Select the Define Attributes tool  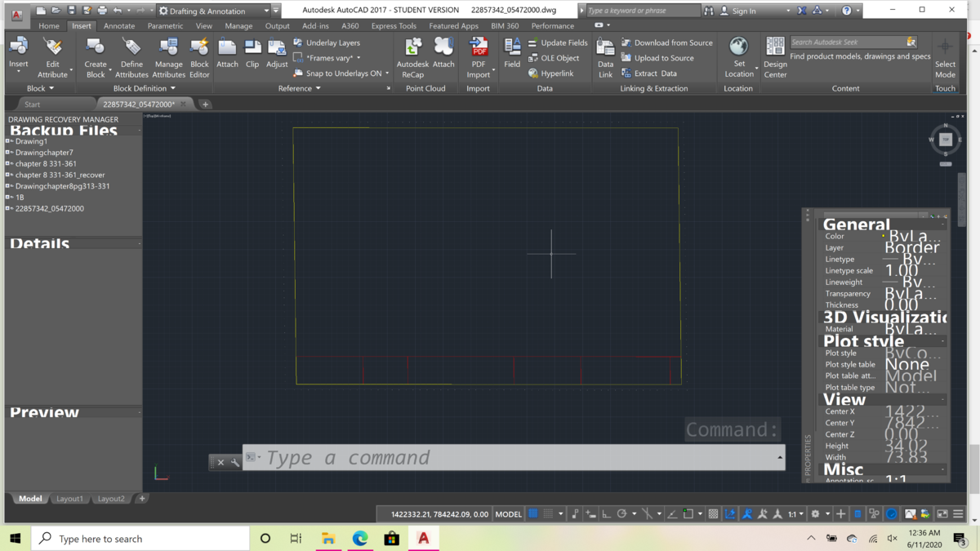131,57
